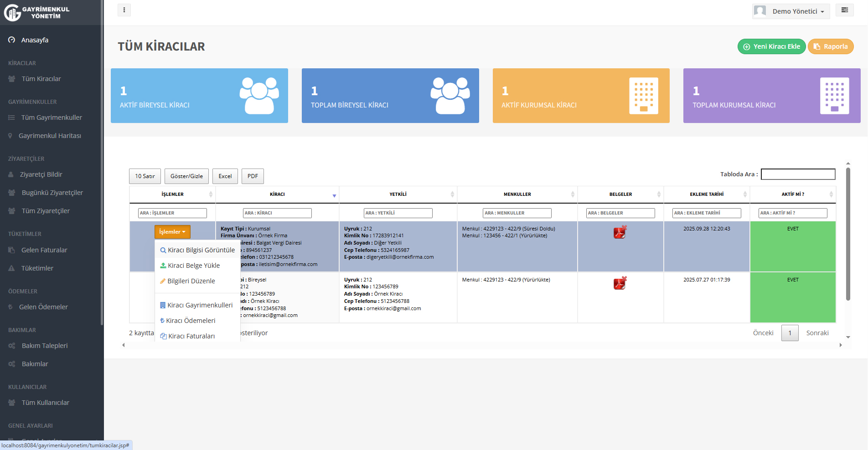The image size is (868, 450).
Task: Open the 10 Satır row count selector
Action: click(145, 176)
